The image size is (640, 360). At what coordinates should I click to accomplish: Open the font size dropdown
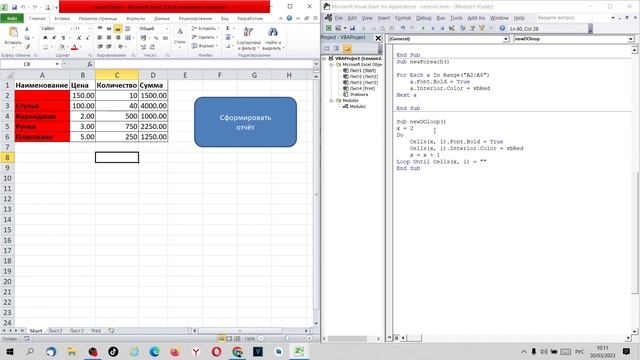click(x=89, y=29)
